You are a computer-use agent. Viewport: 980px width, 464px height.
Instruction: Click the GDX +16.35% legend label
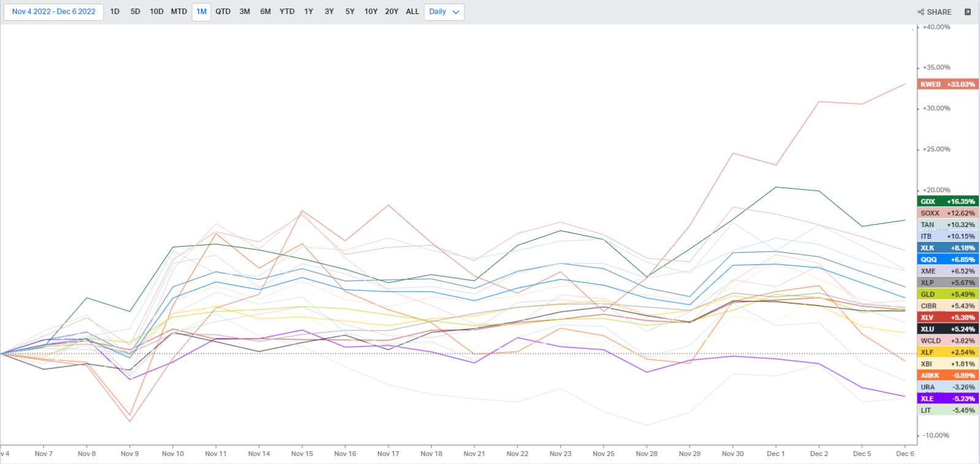pos(948,201)
